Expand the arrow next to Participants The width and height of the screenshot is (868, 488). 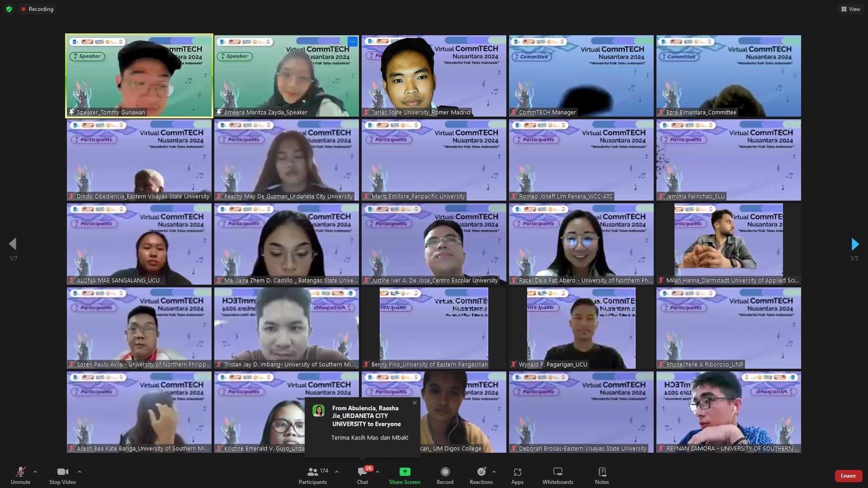coord(337,472)
